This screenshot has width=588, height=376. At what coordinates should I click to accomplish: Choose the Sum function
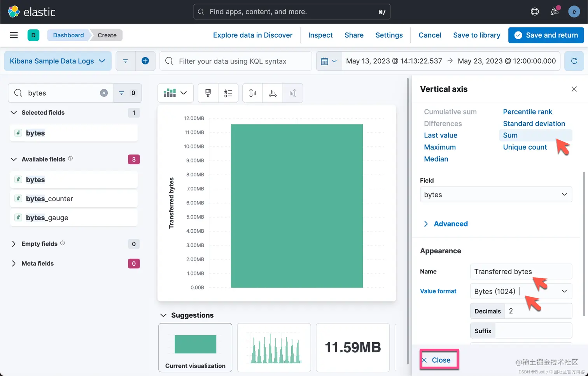[x=510, y=135]
